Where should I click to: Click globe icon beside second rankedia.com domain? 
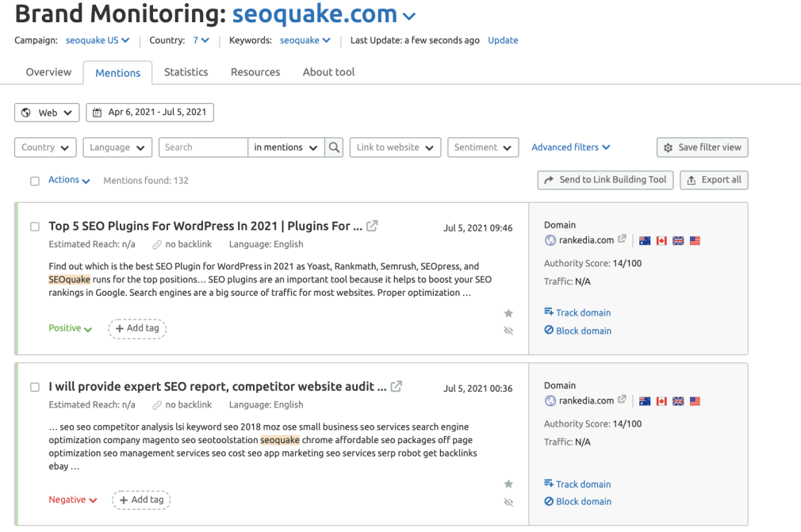coord(550,401)
